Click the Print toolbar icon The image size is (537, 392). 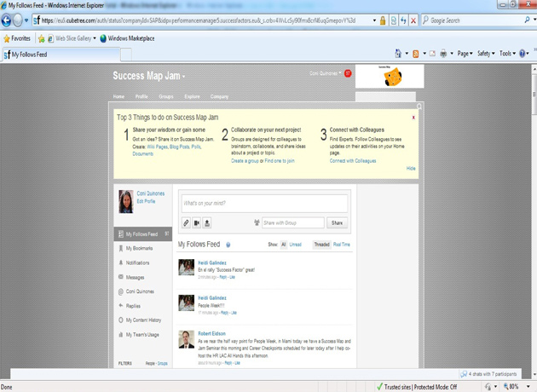tap(443, 54)
